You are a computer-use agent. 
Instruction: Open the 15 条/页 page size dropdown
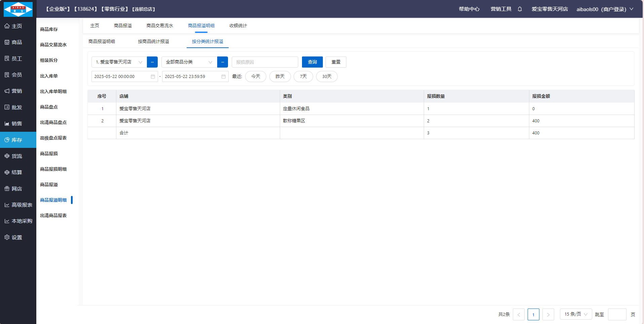pyautogui.click(x=576, y=314)
